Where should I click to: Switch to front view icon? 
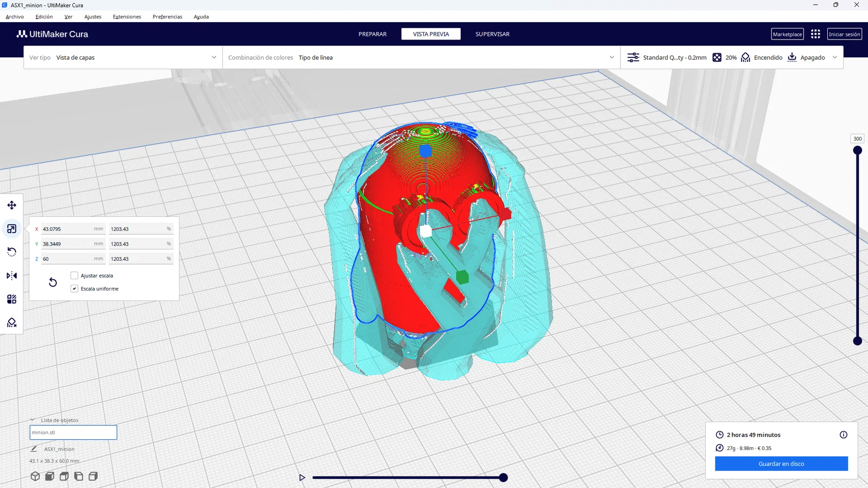[x=49, y=476]
